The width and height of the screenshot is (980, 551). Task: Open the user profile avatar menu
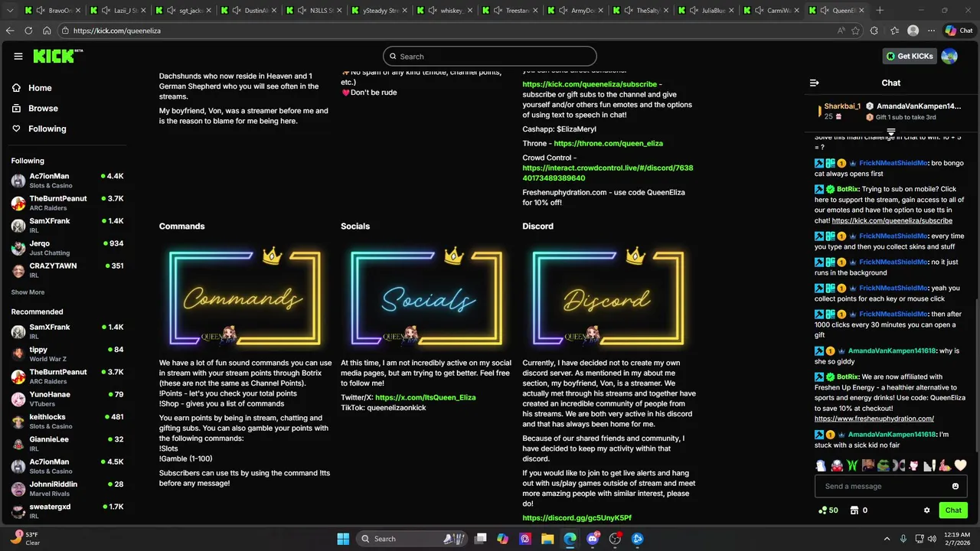(x=949, y=56)
